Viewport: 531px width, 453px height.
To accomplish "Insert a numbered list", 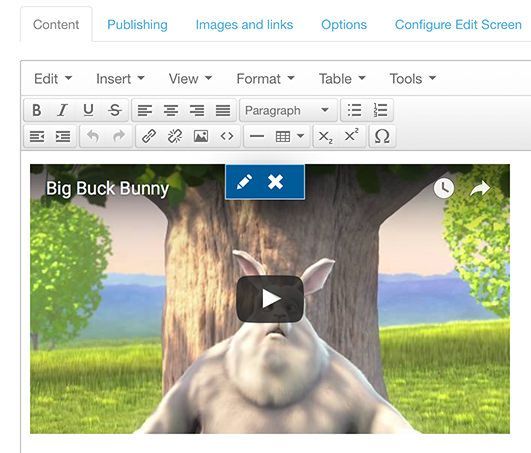I will (x=380, y=110).
